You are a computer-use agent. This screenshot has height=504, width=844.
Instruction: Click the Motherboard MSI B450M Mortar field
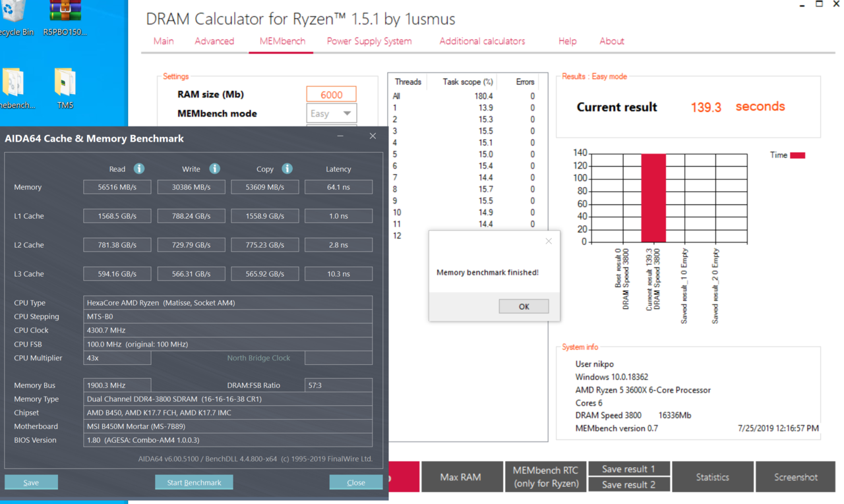[228, 426]
